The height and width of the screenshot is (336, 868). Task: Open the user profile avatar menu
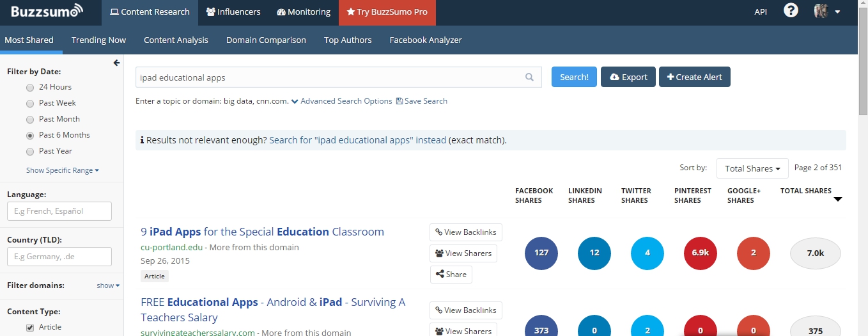tap(826, 12)
